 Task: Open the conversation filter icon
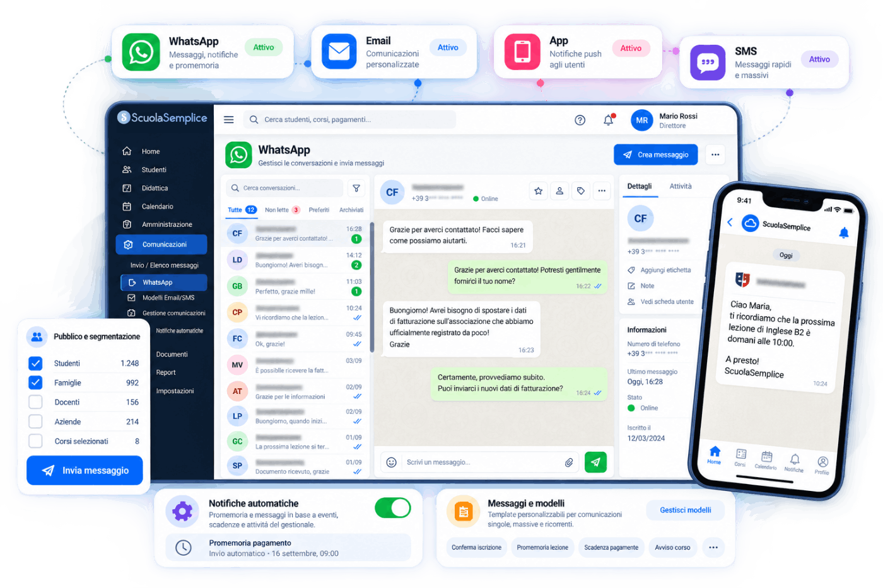coord(356,188)
